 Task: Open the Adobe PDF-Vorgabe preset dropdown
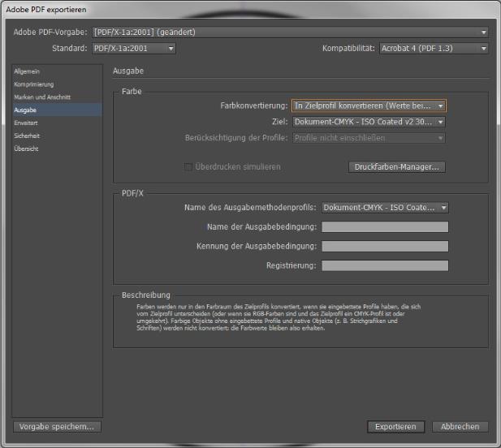point(290,32)
